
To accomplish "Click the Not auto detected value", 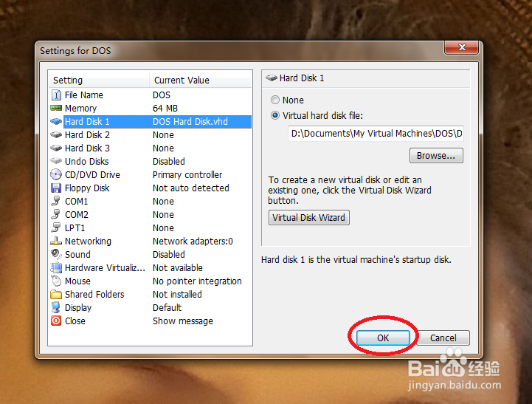I will (191, 188).
